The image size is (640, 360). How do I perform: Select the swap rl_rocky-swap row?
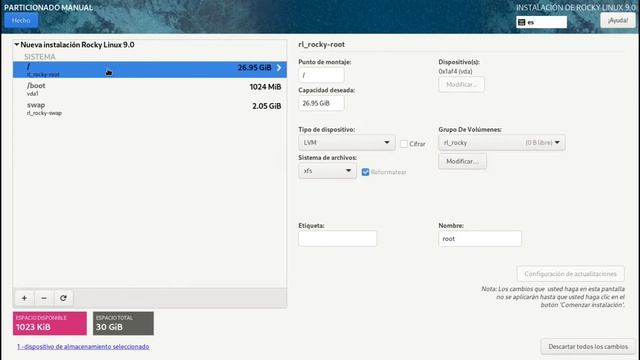click(150, 108)
